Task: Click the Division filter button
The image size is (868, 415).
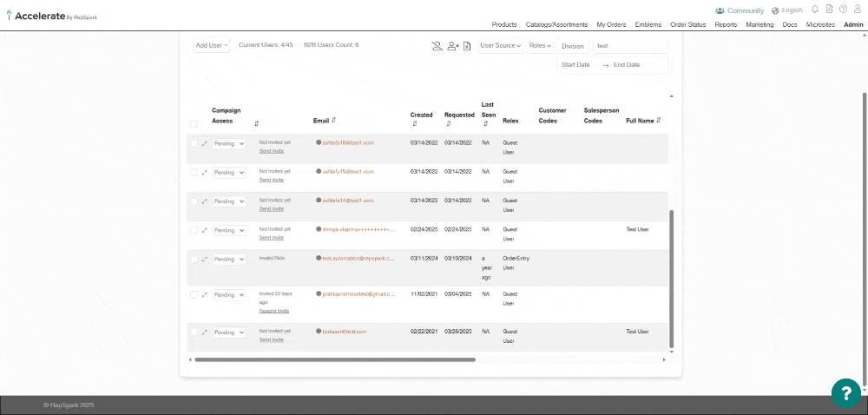Action: (x=573, y=46)
